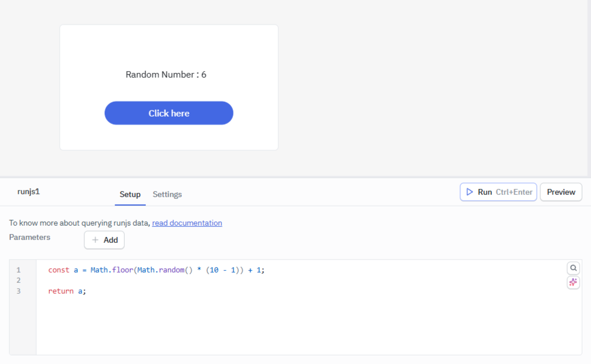Click the Preview button
Viewport: 591px width, 364px height.
561,192
